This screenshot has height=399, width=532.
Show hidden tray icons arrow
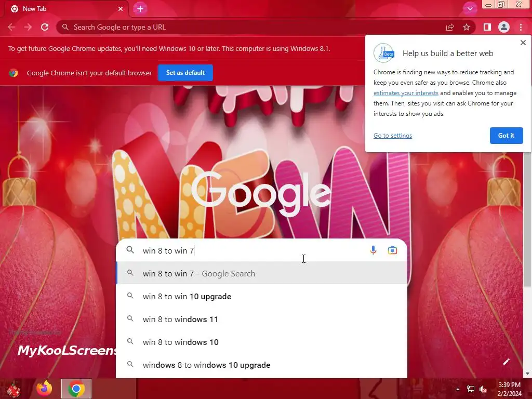click(458, 389)
